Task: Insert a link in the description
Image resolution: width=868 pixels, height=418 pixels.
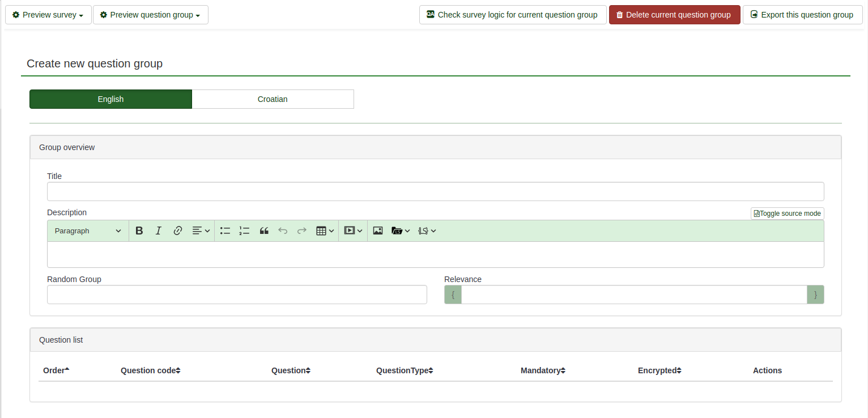Action: [x=178, y=231]
